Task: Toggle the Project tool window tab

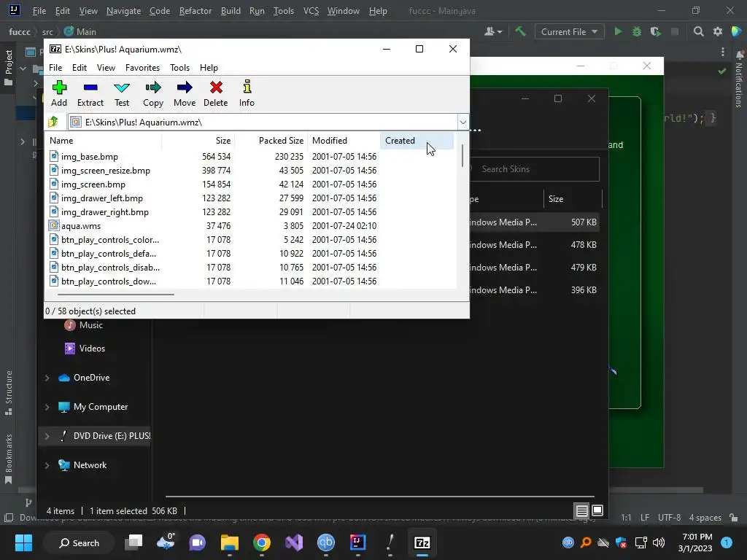Action: [x=9, y=68]
